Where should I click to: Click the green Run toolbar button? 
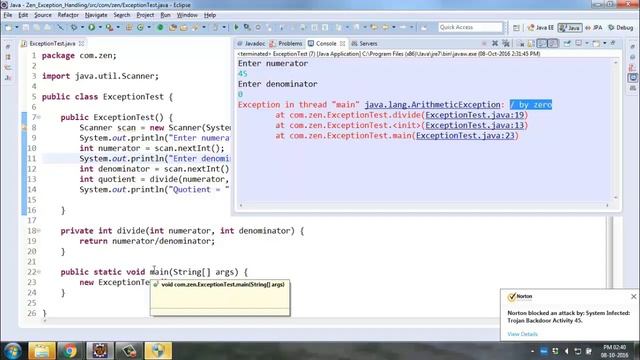[x=92, y=27]
